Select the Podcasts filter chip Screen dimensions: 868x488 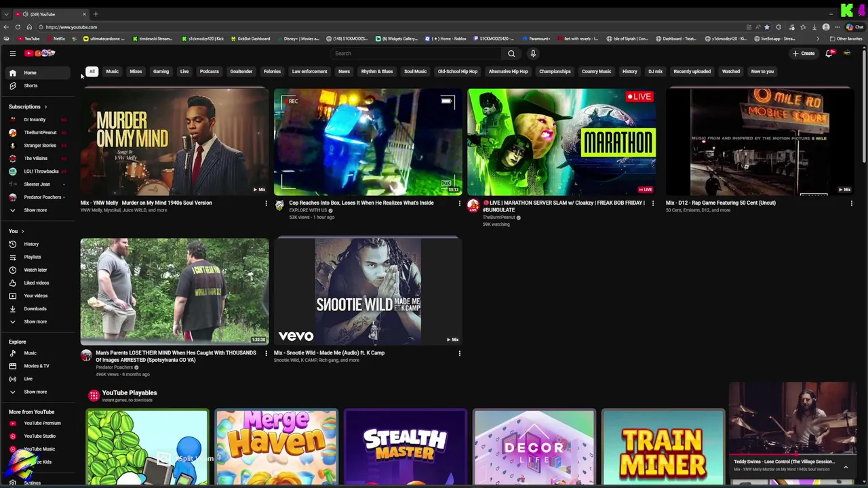pyautogui.click(x=209, y=71)
